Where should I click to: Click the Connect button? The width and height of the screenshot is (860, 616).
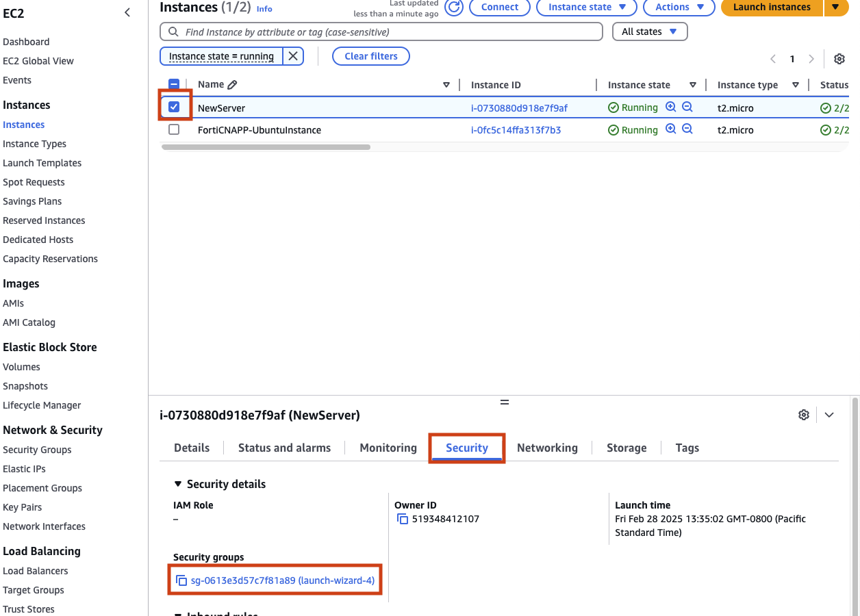[x=500, y=8]
